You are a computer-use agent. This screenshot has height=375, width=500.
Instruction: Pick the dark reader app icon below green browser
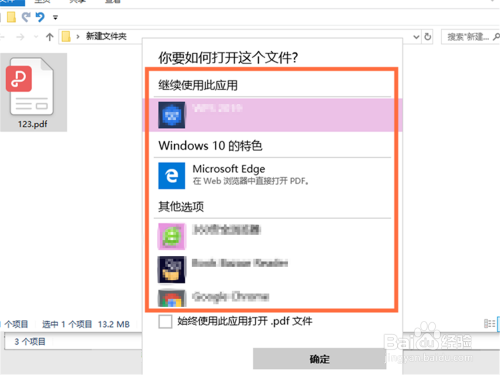tap(171, 270)
